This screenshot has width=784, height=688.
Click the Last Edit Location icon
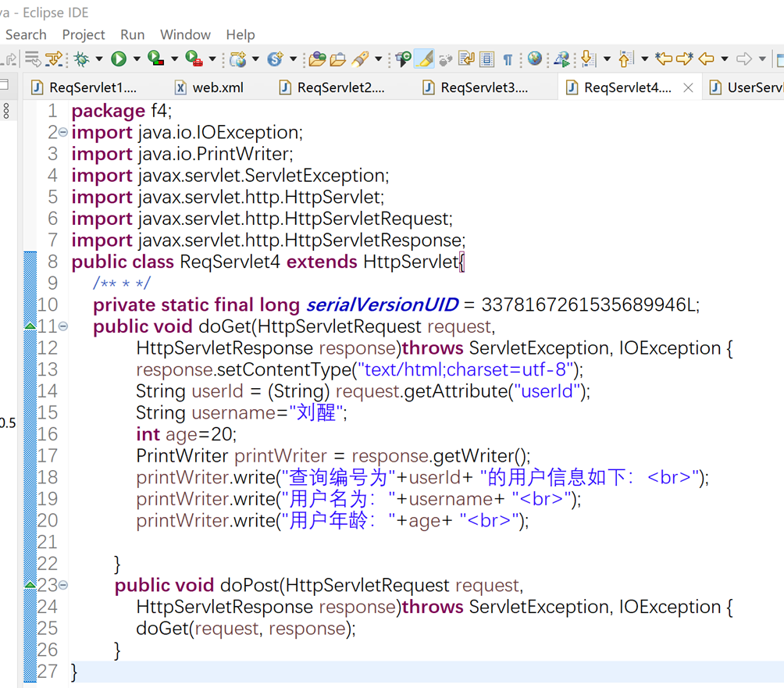point(664,59)
